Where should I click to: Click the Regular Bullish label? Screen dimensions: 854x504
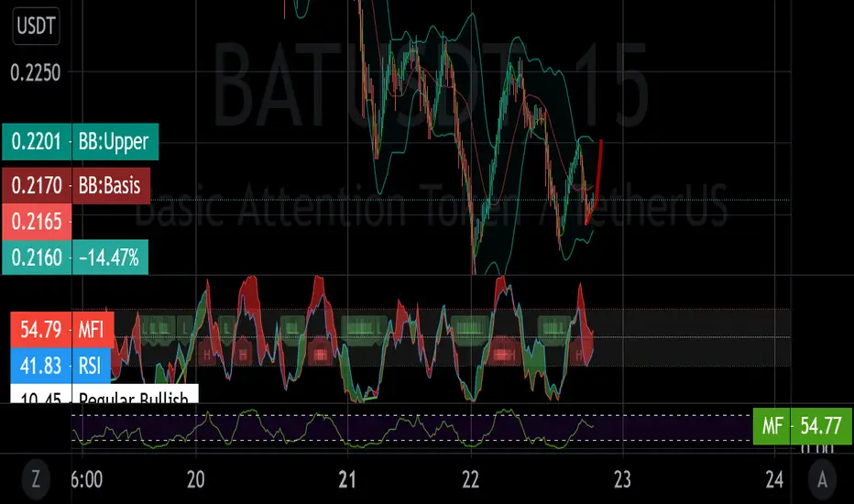135,394
